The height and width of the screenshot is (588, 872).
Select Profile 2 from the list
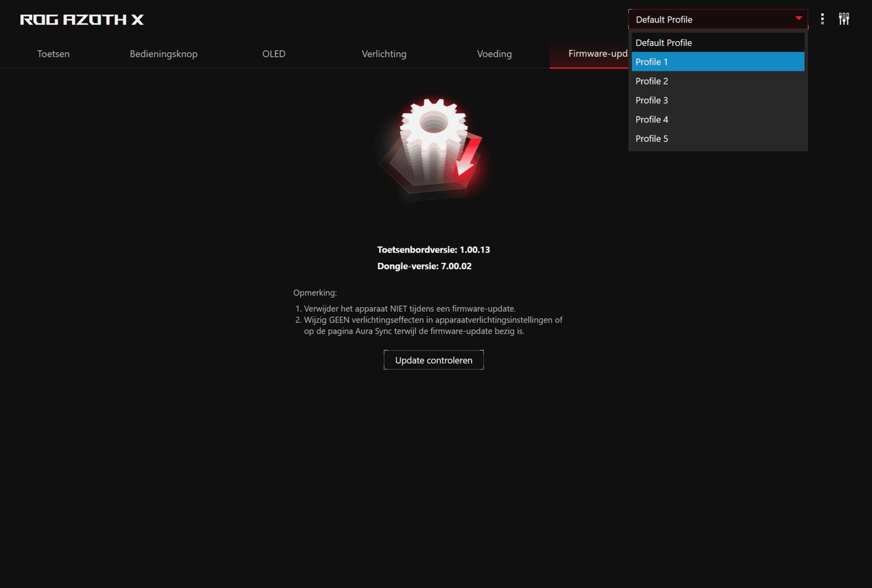718,81
